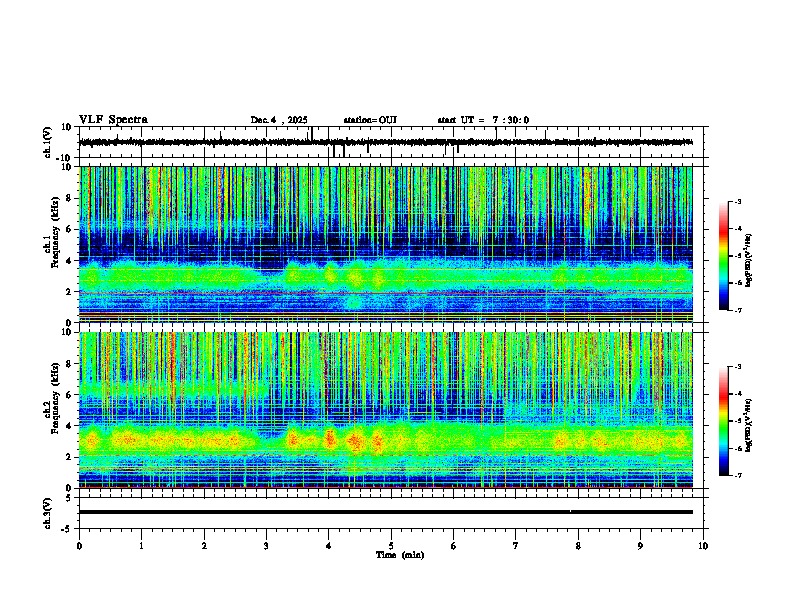This screenshot has height=612, width=792.
Task: Click the time axis tick label "0"
Action: pos(79,546)
